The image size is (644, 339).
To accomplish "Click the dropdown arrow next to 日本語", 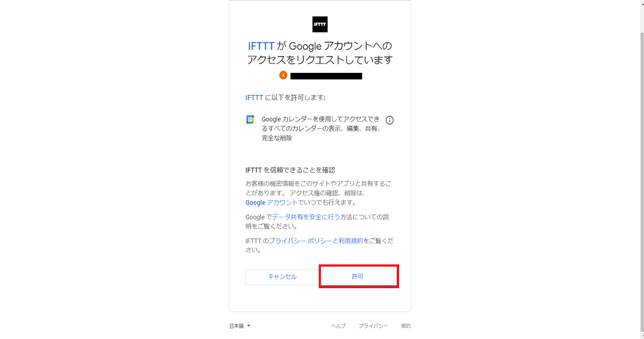I will 249,326.
